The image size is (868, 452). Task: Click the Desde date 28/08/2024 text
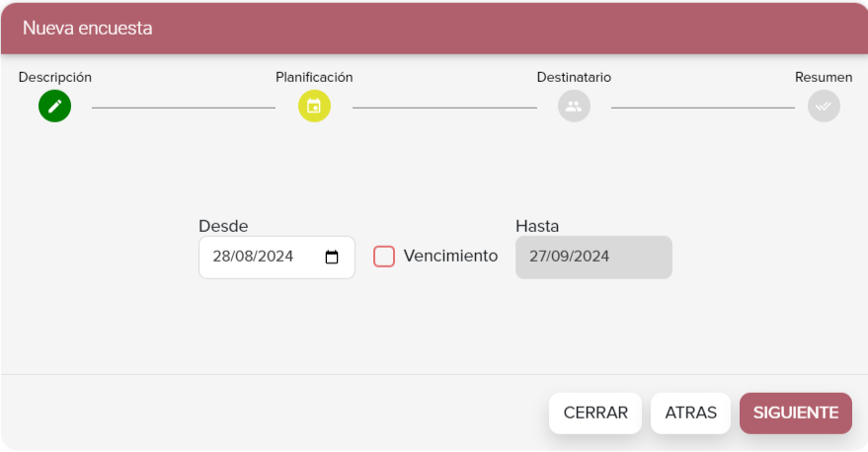[x=253, y=257]
